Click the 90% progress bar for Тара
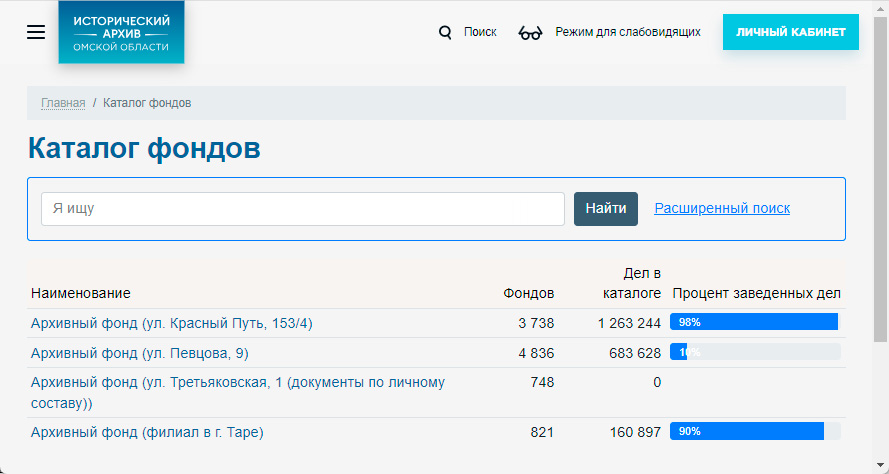 (x=746, y=431)
